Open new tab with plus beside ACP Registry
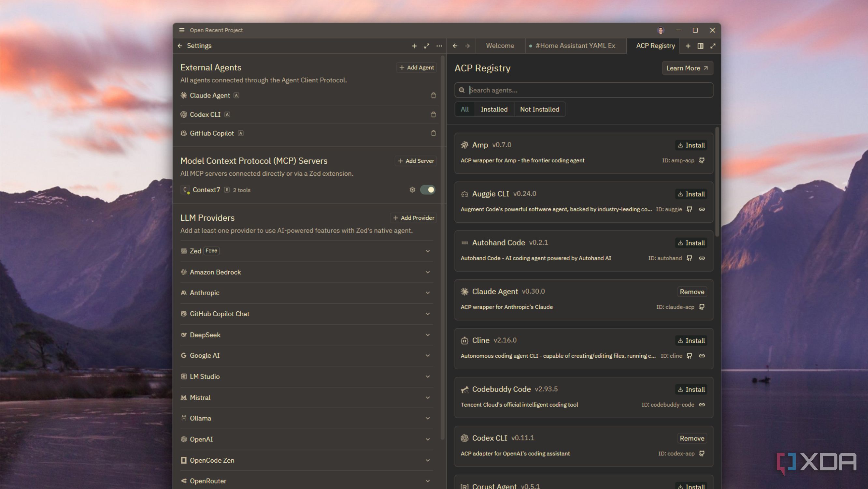The width and height of the screenshot is (868, 489). 688,46
